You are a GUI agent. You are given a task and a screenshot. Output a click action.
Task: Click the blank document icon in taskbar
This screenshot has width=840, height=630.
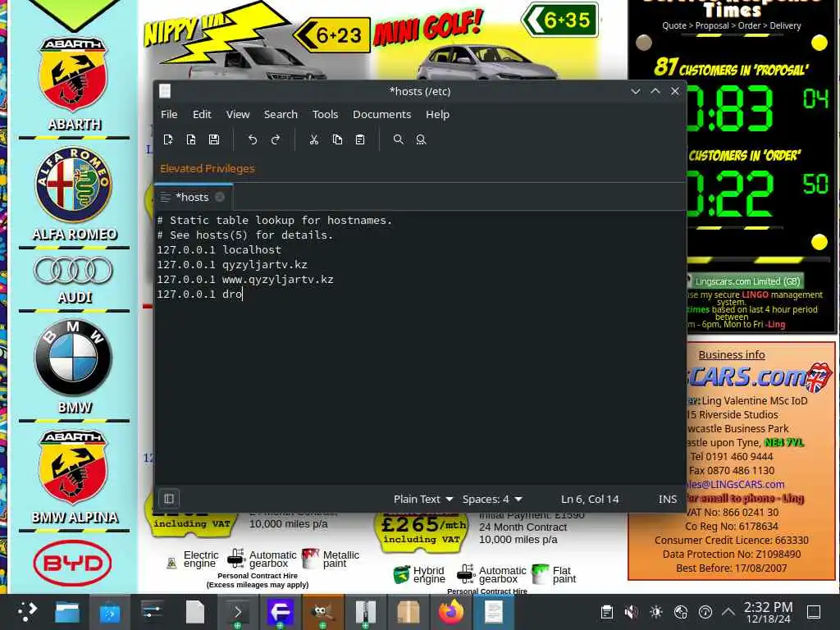[194, 611]
